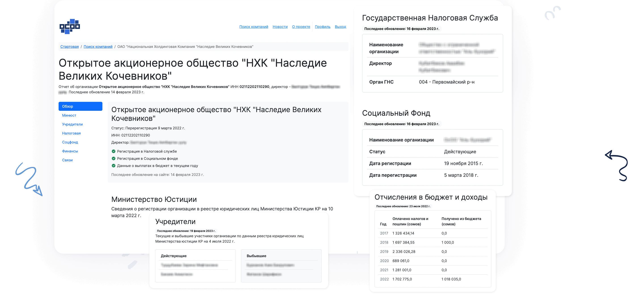Open Финансы in the sidebar menu
Screen dimensions: 644x299
70,151
